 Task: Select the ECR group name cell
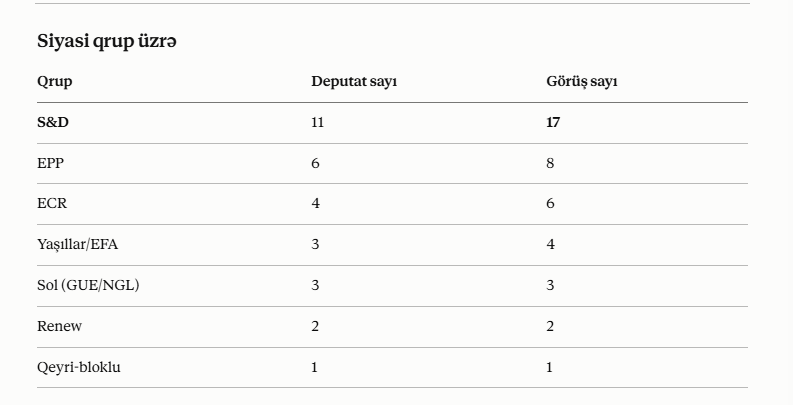pyautogui.click(x=52, y=203)
